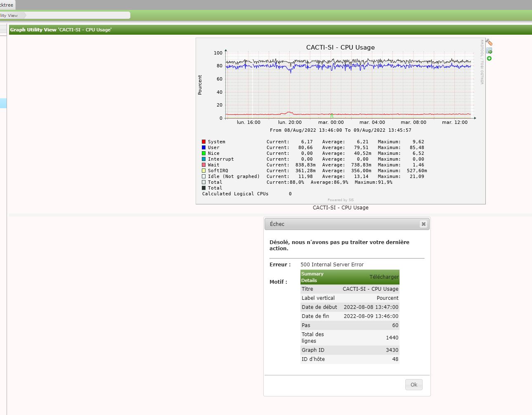Click the yellow SoftIRQ legend swatch

[203, 171]
